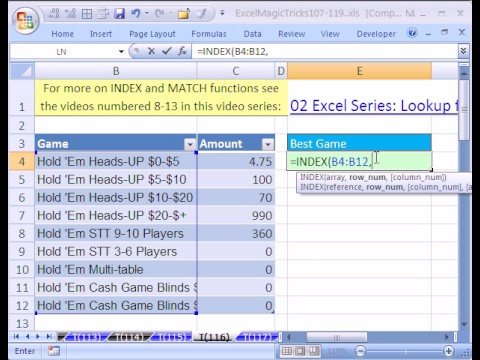Click the amount cell with 4.75
The width and height of the screenshot is (480, 360).
236,161
